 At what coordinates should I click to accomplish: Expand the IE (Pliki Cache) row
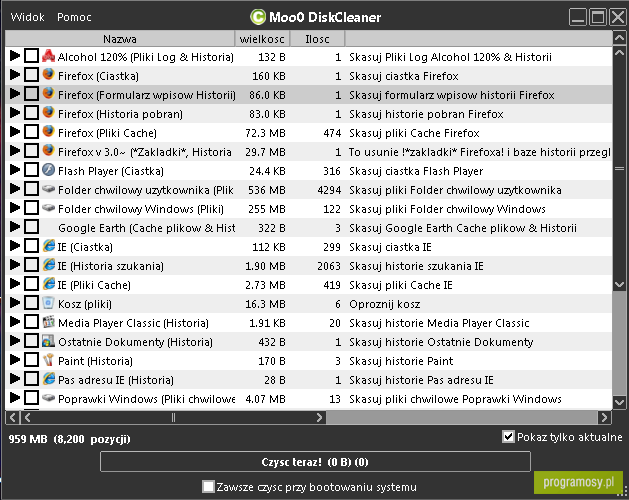(x=15, y=284)
